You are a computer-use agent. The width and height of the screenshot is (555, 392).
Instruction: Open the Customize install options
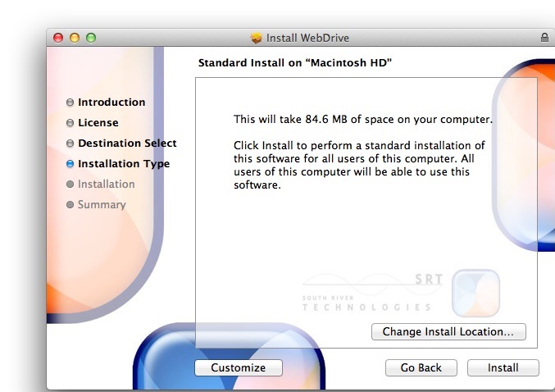239,368
